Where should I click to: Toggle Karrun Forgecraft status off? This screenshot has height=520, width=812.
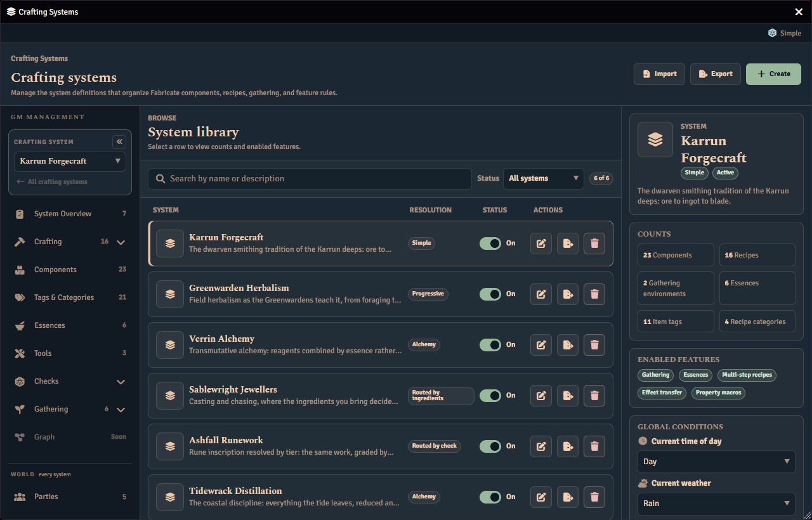click(x=490, y=244)
